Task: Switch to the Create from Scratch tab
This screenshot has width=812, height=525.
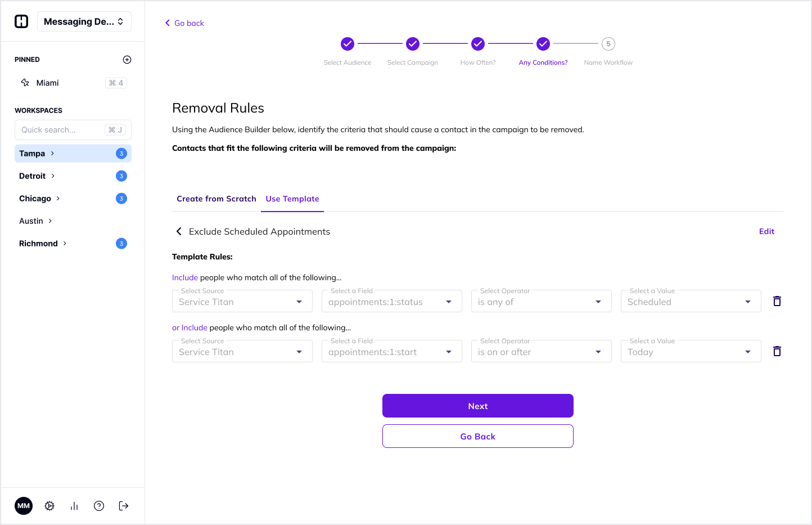Action: point(216,199)
